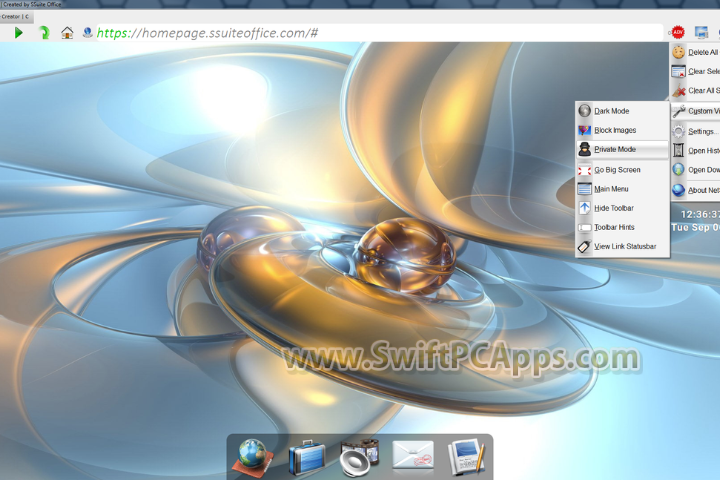Enable Private Mode in the submenu
The height and width of the screenshot is (480, 720).
click(622, 149)
